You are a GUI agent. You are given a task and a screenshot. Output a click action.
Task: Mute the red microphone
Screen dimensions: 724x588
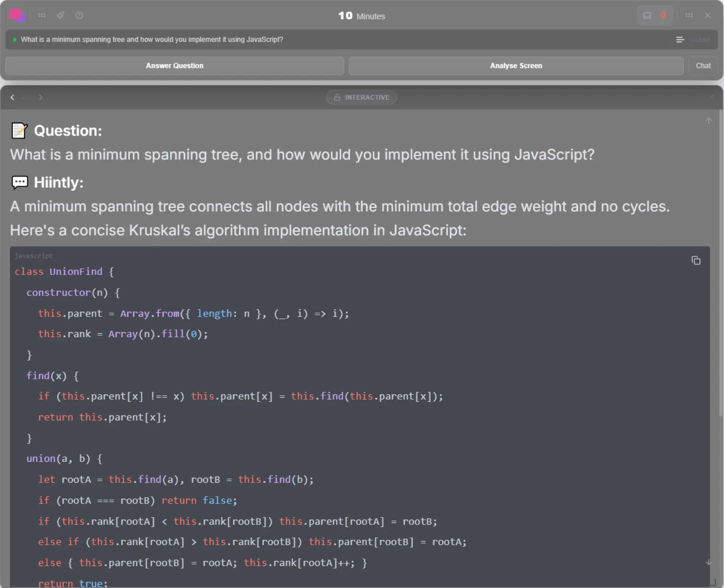tap(663, 15)
